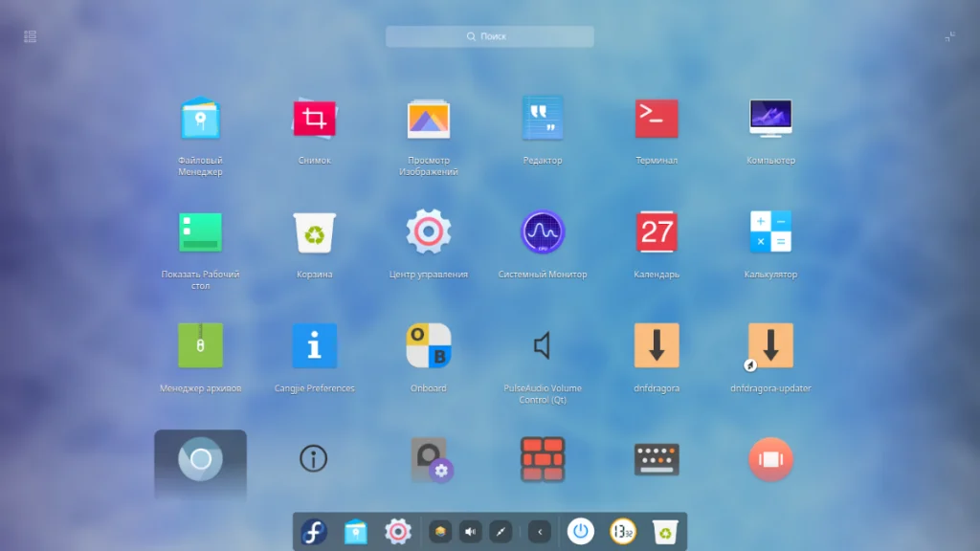Viewport: 980px width, 551px height.
Task: Open the dnfdragora-updater app
Action: (770, 345)
